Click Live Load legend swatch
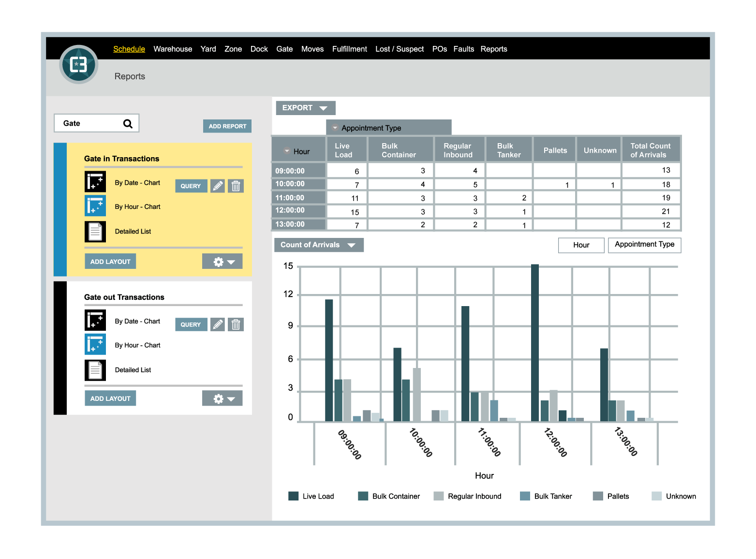Image resolution: width=756 pixels, height=559 pixels. tap(293, 496)
